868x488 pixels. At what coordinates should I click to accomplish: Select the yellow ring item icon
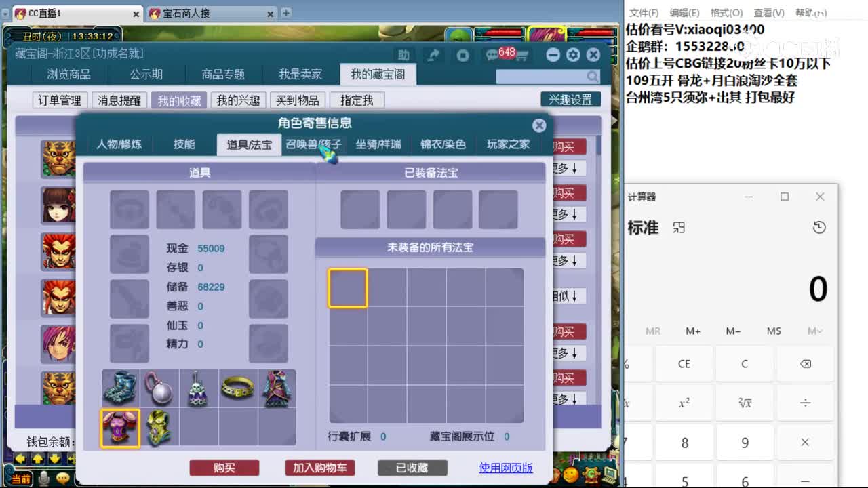(239, 388)
